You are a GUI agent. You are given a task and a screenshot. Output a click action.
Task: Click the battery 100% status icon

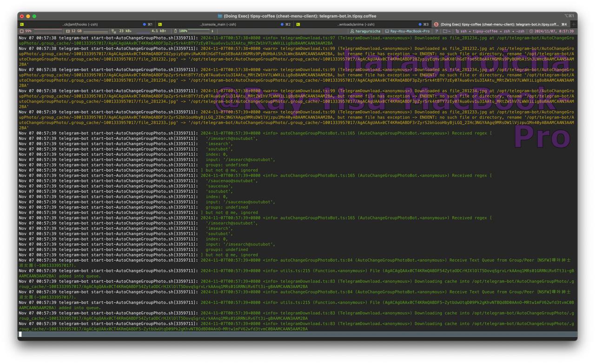coord(175,31)
